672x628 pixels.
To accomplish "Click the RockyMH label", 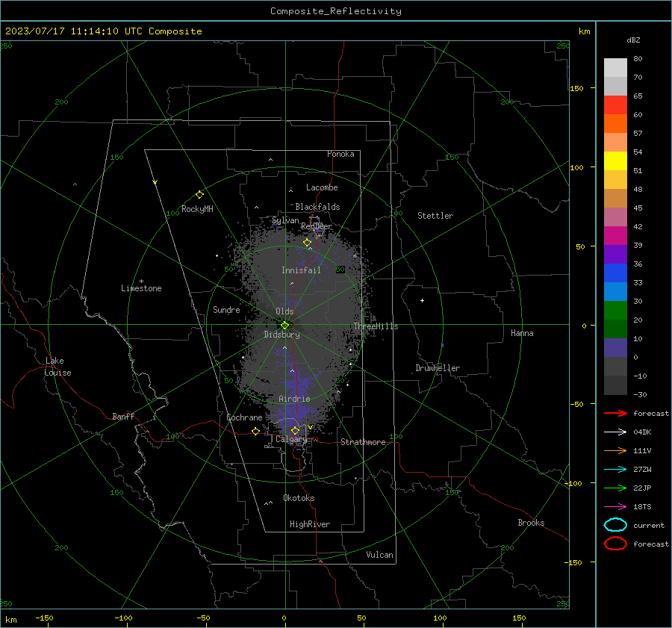I will 197,209.
